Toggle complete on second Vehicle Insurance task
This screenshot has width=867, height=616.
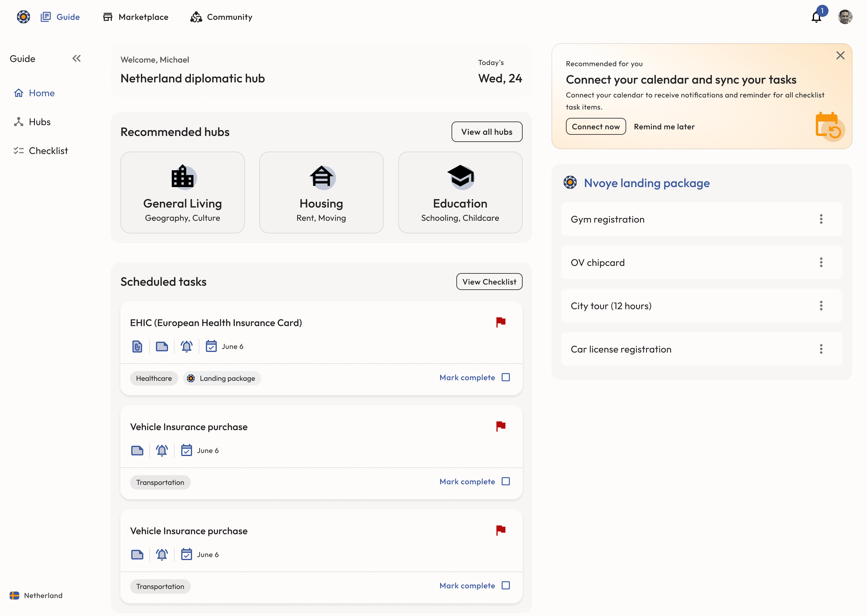click(x=506, y=585)
